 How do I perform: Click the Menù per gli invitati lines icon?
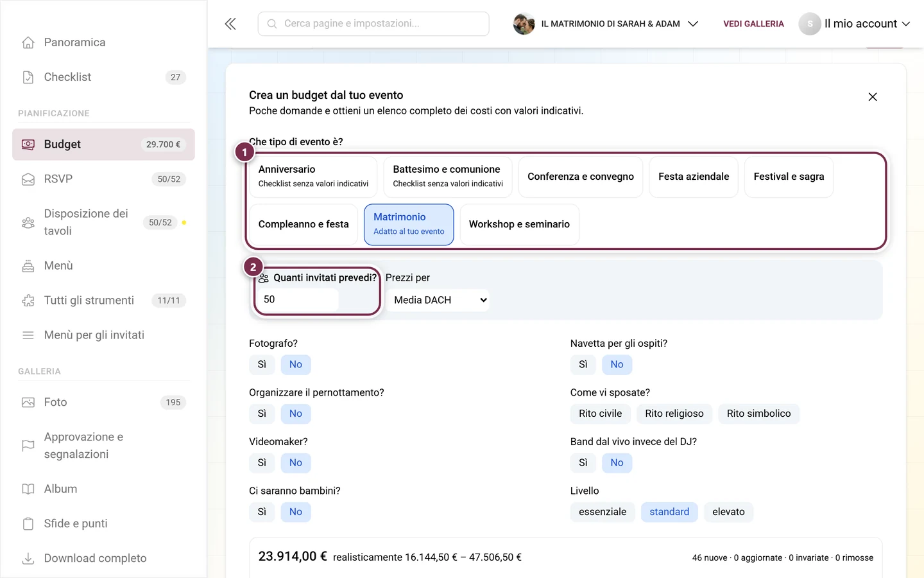28,335
